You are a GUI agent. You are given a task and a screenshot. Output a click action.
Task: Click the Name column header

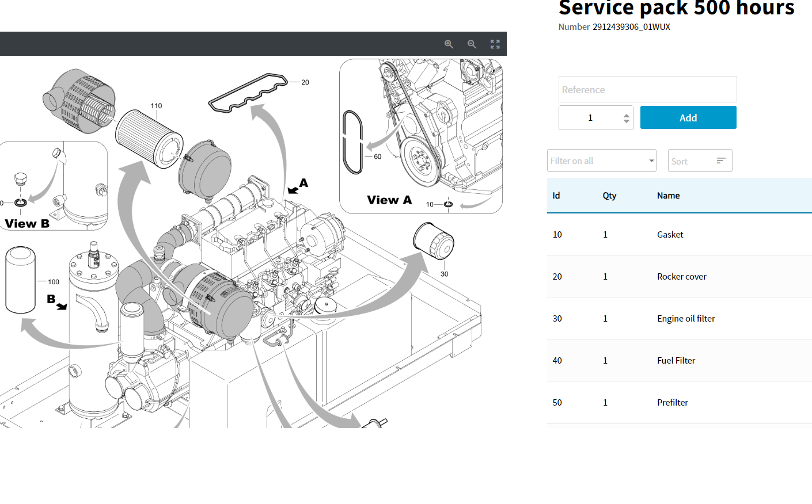coord(668,196)
